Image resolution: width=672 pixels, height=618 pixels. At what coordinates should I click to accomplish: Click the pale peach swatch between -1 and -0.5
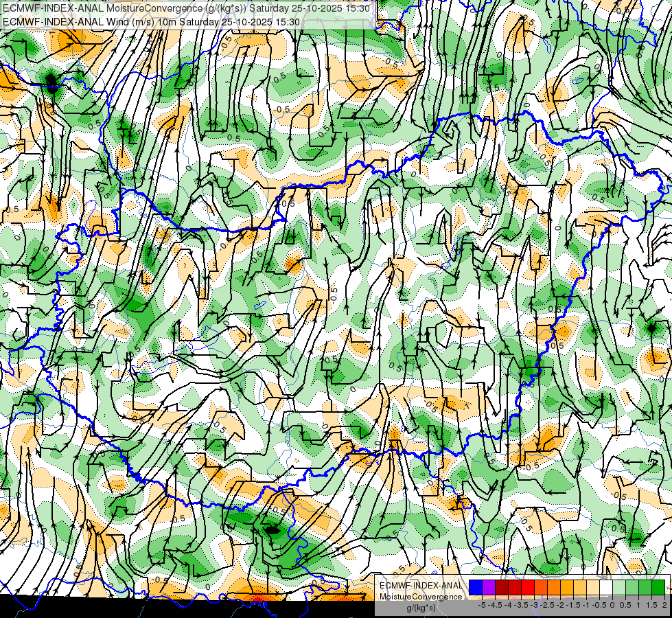pos(593,588)
